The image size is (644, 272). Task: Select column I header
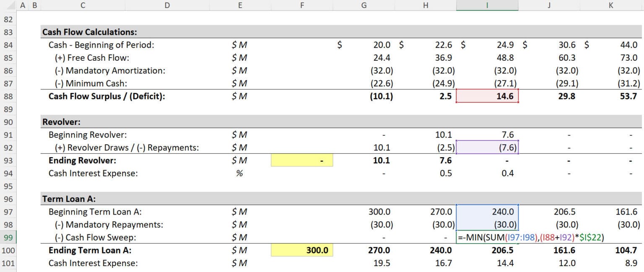[487, 5]
